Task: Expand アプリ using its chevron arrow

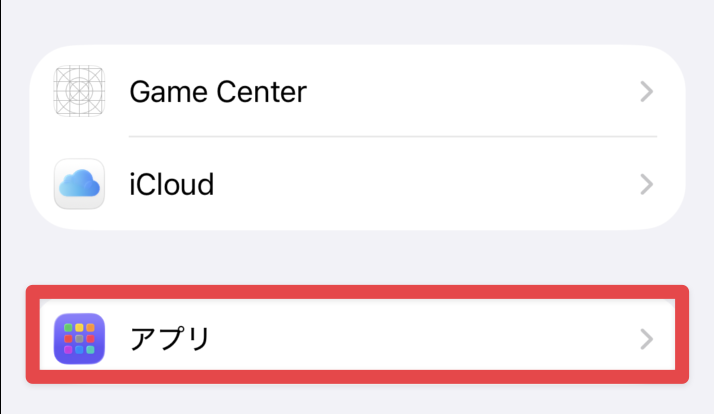Action: 647,339
